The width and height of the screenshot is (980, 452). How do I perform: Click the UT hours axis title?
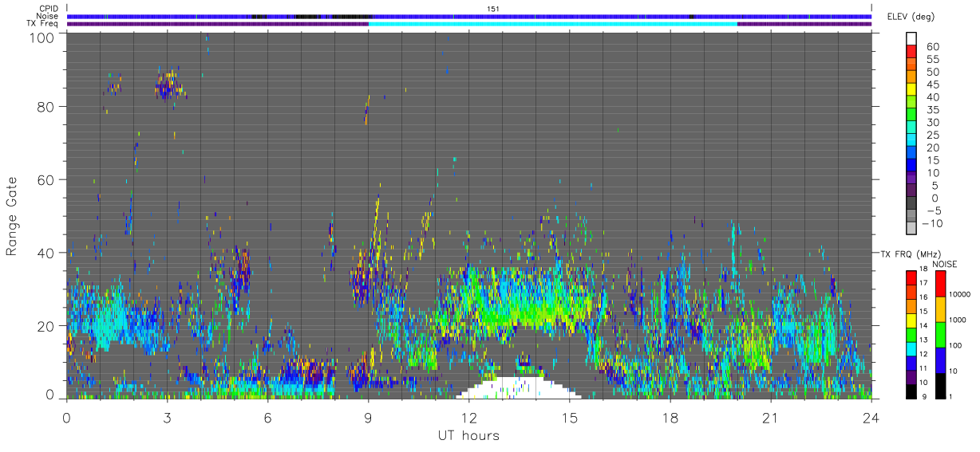point(468,436)
